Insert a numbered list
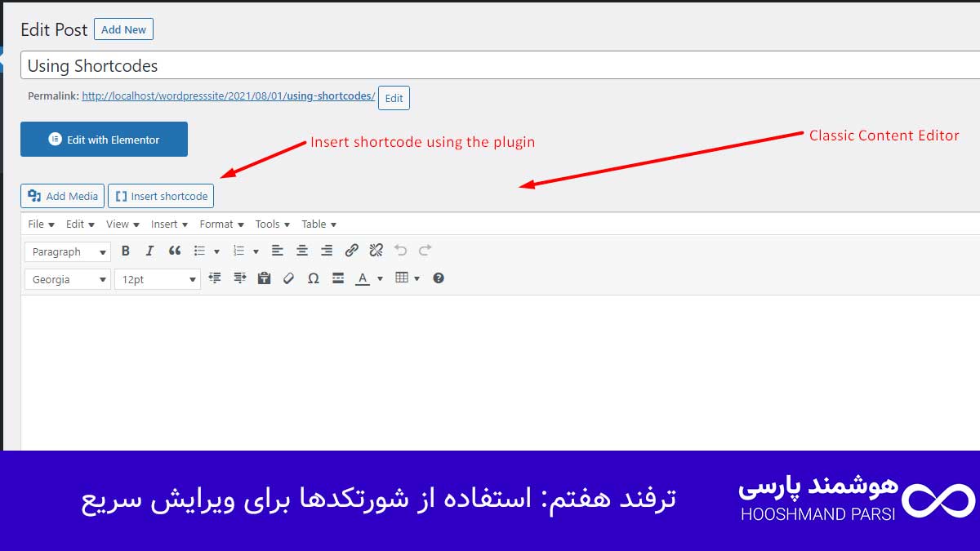The image size is (980, 551). (x=238, y=251)
